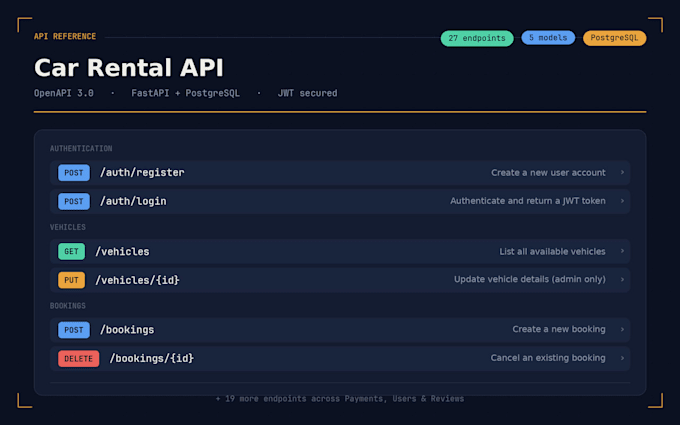Click the OpenAPI 3.0 text
Image resolution: width=680 pixels, height=425 pixels.
(64, 93)
